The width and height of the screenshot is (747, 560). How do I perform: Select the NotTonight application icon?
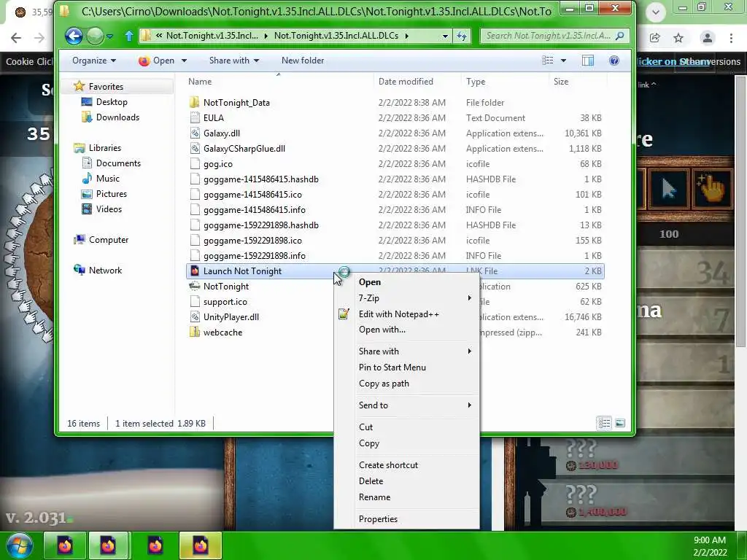click(194, 286)
